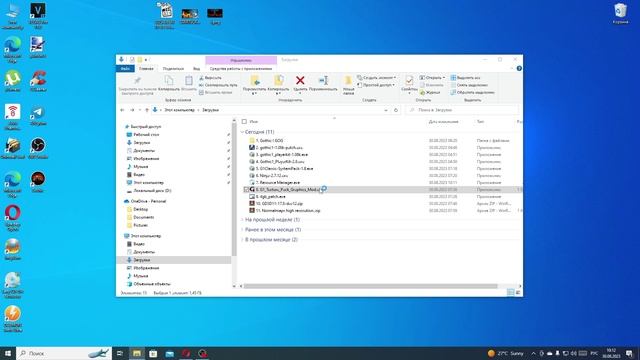Open Task View on the taskbar
Image resolution: width=640 pixels, height=360 pixels.
pos(120,353)
